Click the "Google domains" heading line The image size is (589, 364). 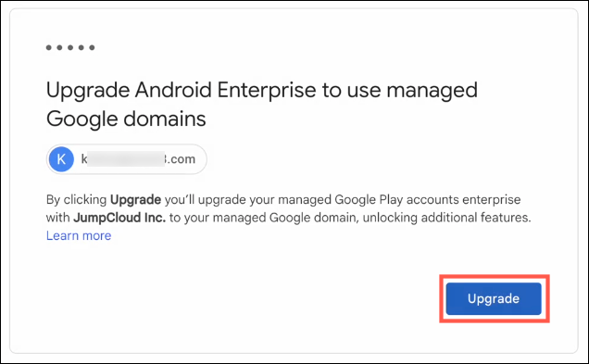126,119
